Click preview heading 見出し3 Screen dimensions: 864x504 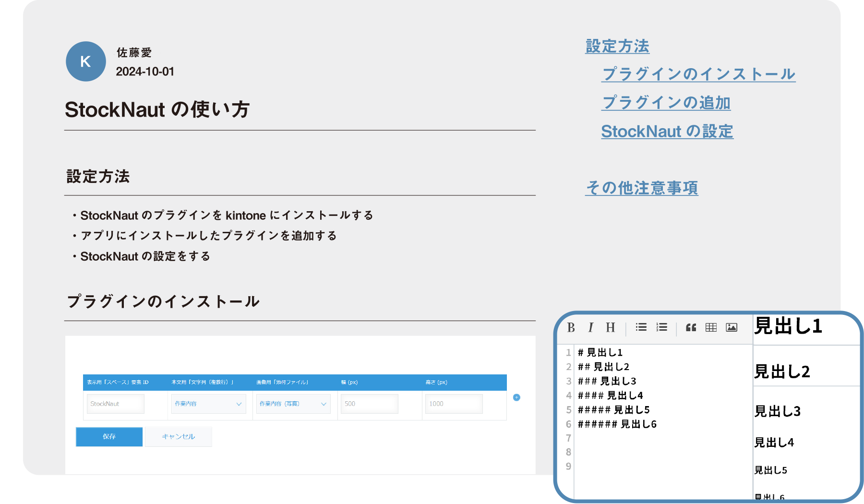coord(777,411)
